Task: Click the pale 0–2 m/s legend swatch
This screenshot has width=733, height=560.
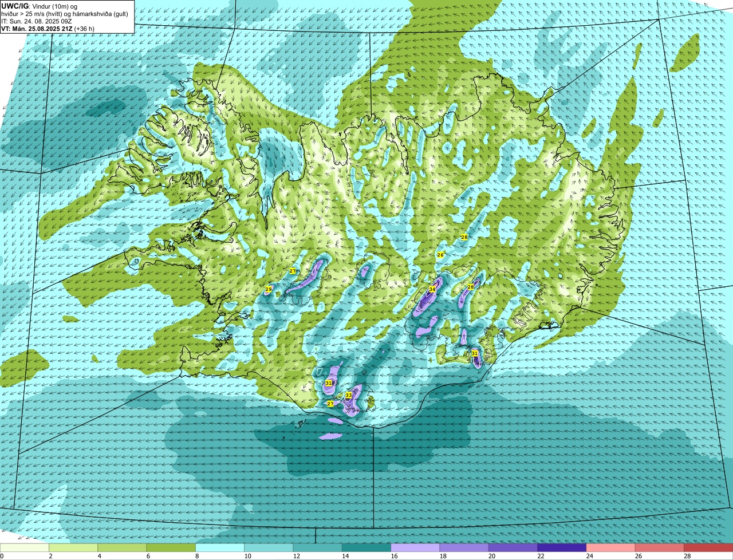Action: tap(25, 548)
